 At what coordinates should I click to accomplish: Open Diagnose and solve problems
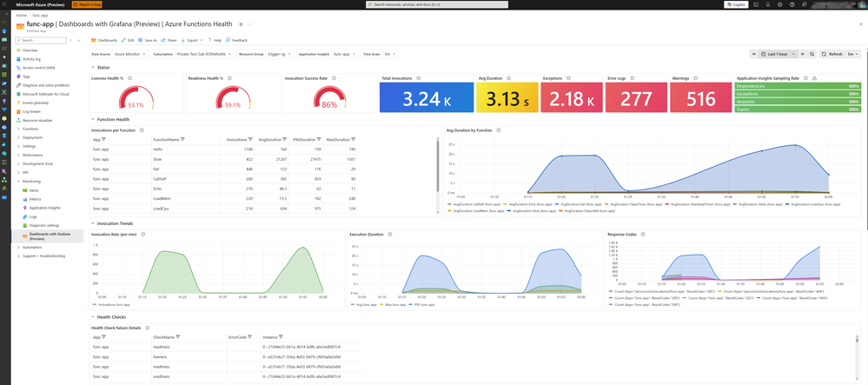coord(46,85)
